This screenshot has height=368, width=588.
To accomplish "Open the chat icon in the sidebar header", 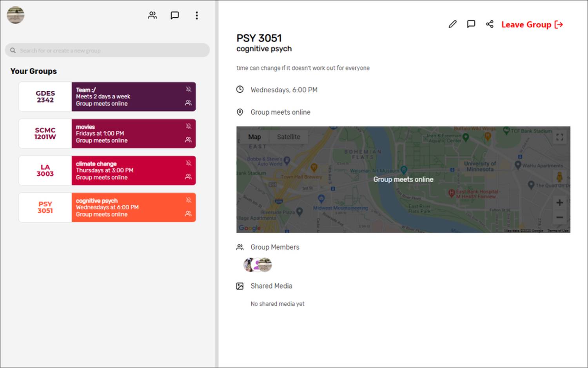I will point(175,15).
